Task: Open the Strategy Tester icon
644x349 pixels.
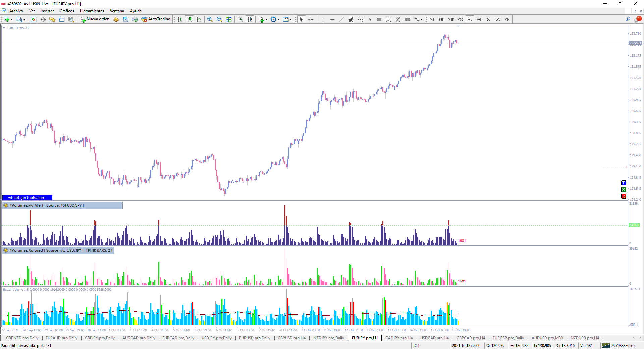Action: point(71,19)
